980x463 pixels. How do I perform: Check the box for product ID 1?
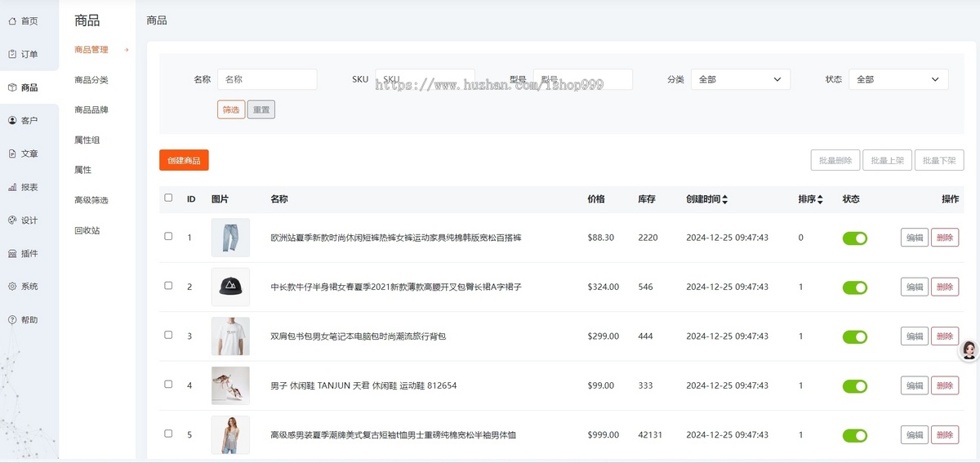[x=168, y=236]
